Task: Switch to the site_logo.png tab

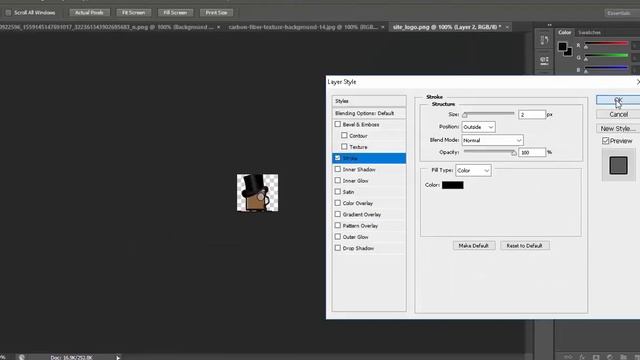Action: point(447,27)
